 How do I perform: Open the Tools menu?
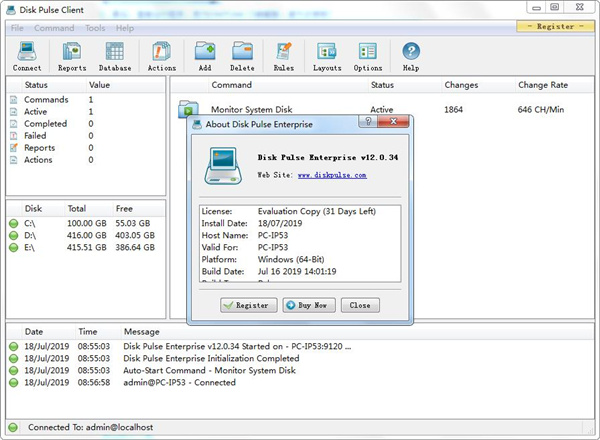95,28
